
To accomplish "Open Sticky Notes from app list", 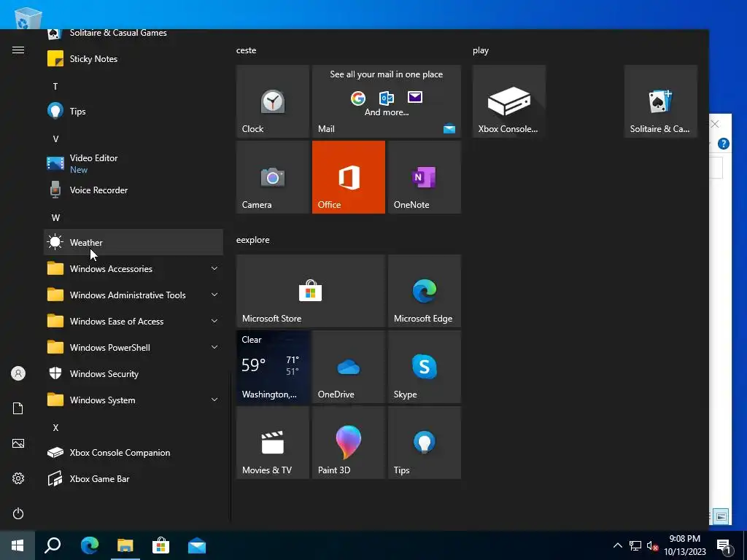I will 133,59.
